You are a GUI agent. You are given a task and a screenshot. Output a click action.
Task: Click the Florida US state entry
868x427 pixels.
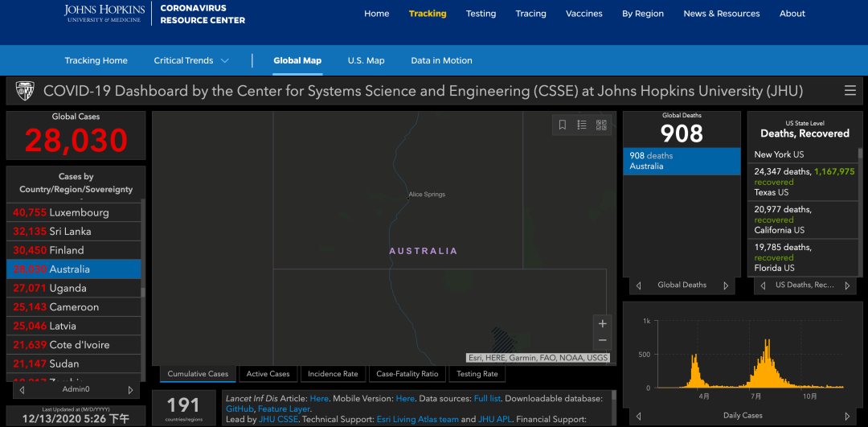point(804,257)
